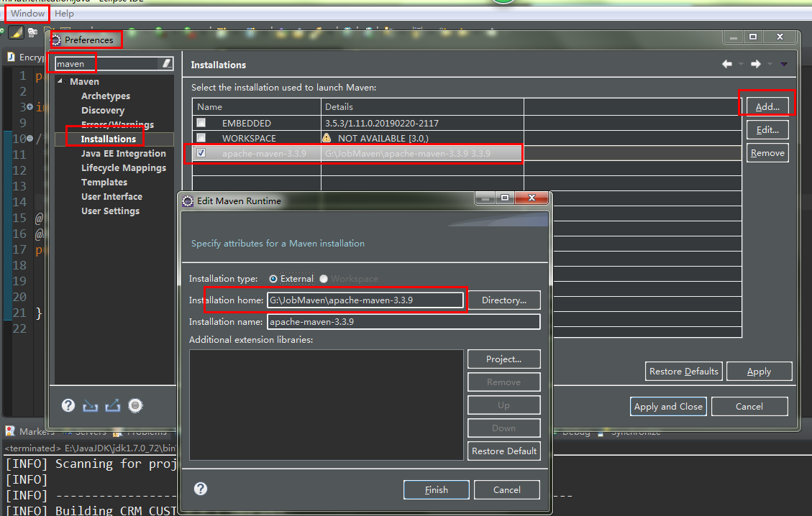Expand folded imports at line 3
Image resolution: width=812 pixels, height=516 pixels.
tap(29, 106)
